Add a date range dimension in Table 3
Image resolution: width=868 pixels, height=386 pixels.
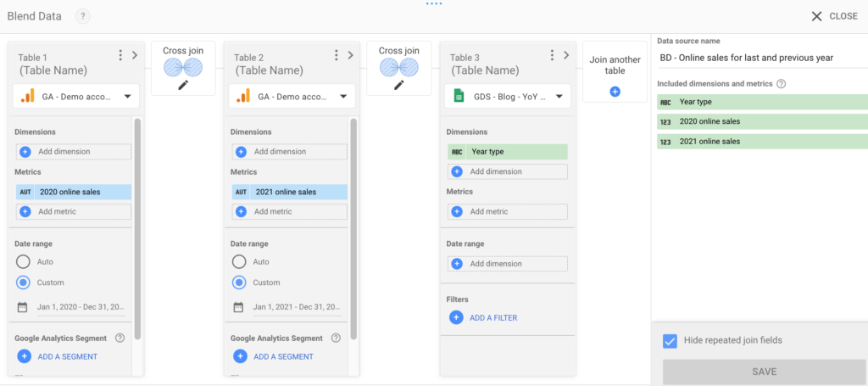pos(508,264)
